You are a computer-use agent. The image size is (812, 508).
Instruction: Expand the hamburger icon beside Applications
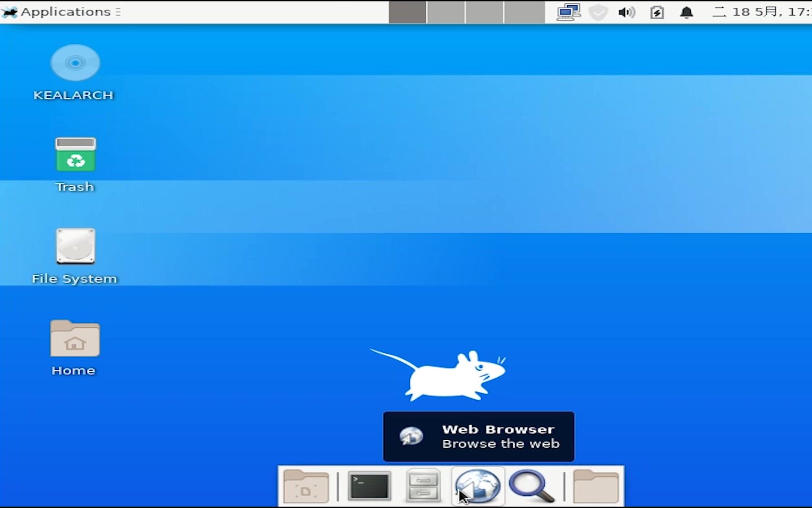[x=118, y=12]
